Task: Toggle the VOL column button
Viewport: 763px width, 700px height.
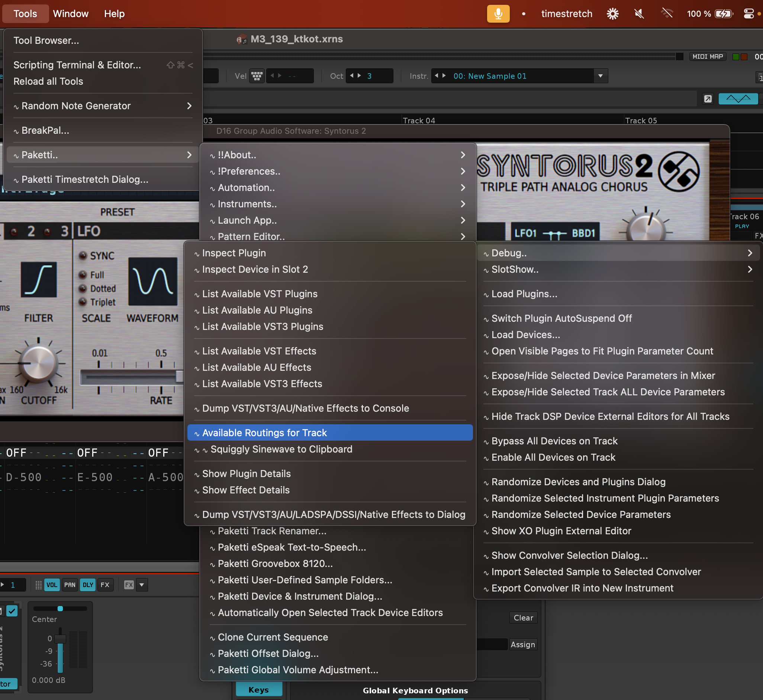Action: pos(52,585)
